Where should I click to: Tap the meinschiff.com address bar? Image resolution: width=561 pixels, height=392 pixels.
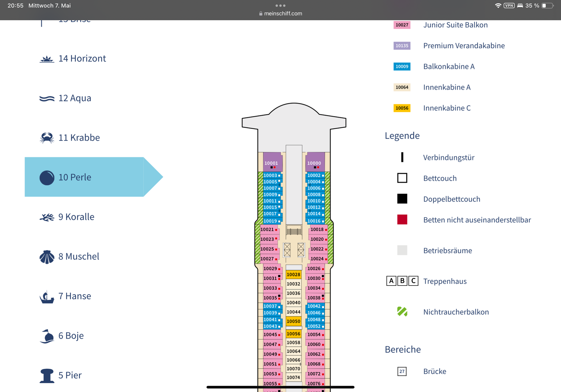(280, 14)
